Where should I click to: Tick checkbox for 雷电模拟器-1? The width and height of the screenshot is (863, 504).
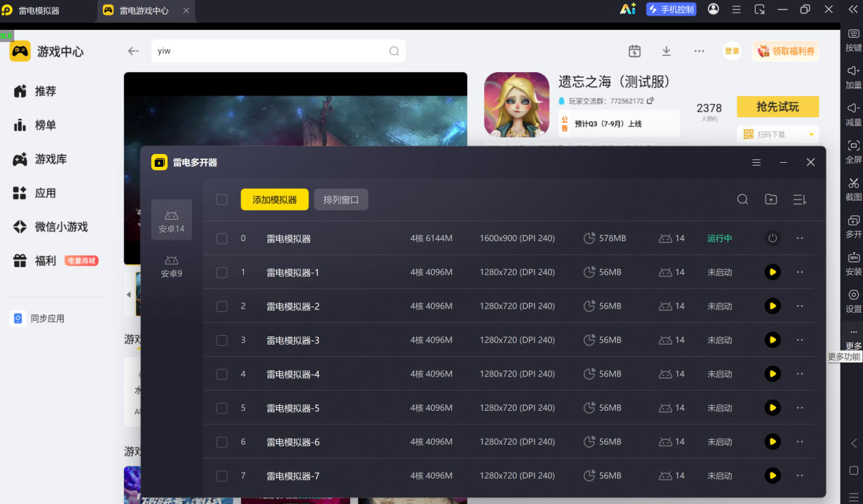point(222,272)
